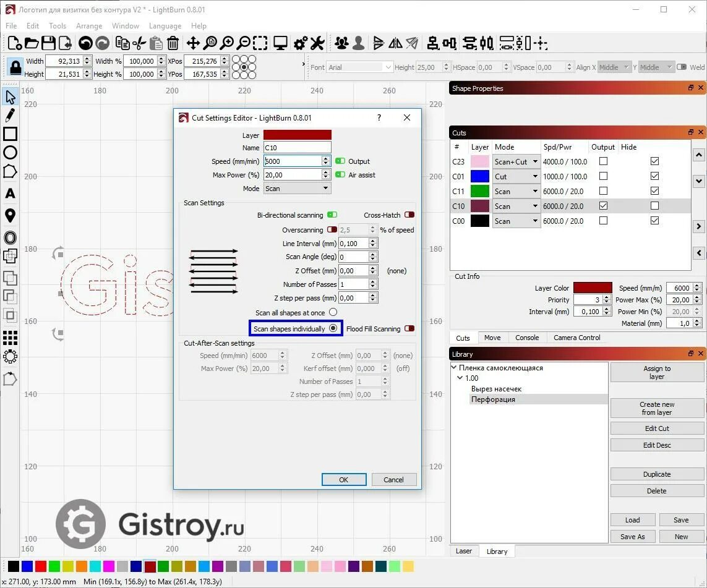This screenshot has height=588, width=707.
Task: Open the Align X Middle dropdown
Action: (x=614, y=67)
